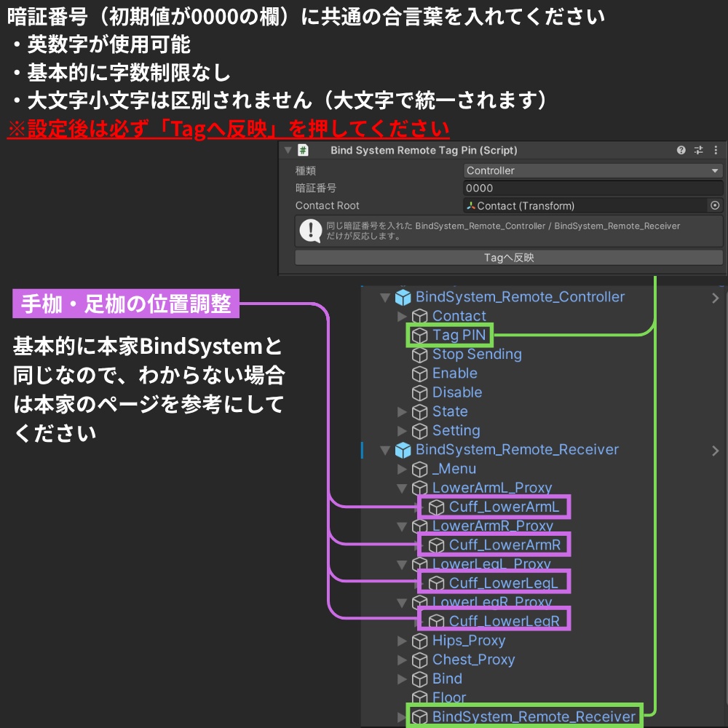Image resolution: width=728 pixels, height=728 pixels.
Task: Select the Bind object in the hierarchy
Action: coord(447,678)
